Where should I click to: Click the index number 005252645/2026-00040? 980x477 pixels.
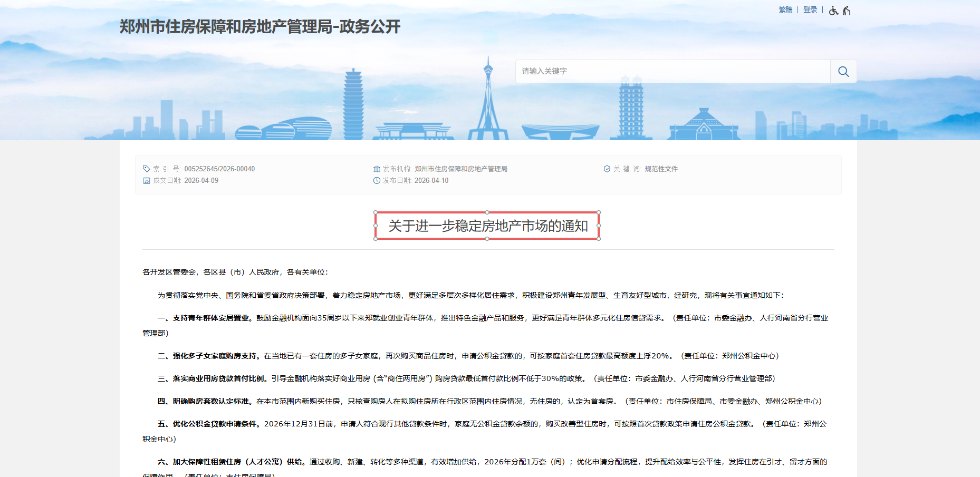[x=219, y=169]
